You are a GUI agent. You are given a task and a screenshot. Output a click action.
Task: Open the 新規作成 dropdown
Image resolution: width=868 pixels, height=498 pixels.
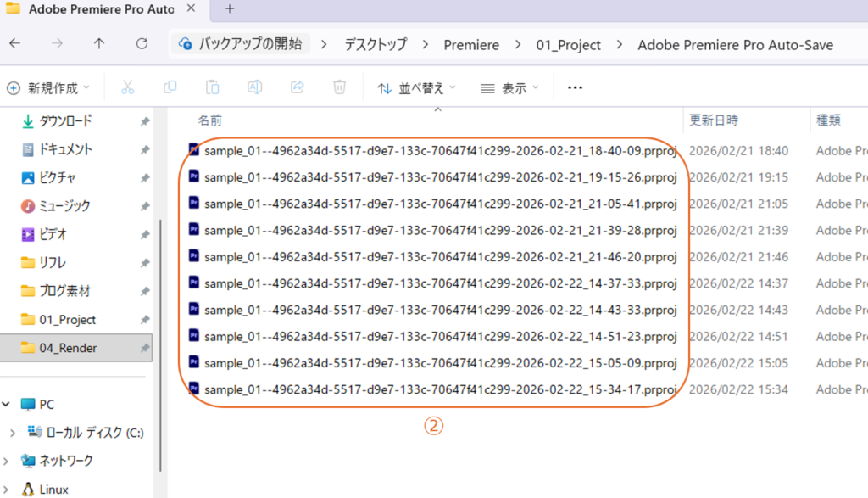pos(48,87)
